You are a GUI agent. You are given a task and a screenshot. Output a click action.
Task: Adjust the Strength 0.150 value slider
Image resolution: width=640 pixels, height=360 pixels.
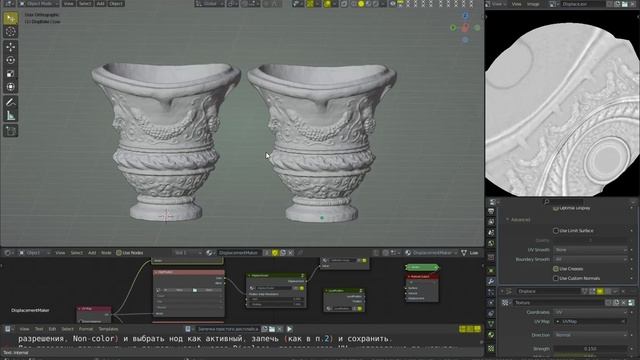coord(591,349)
